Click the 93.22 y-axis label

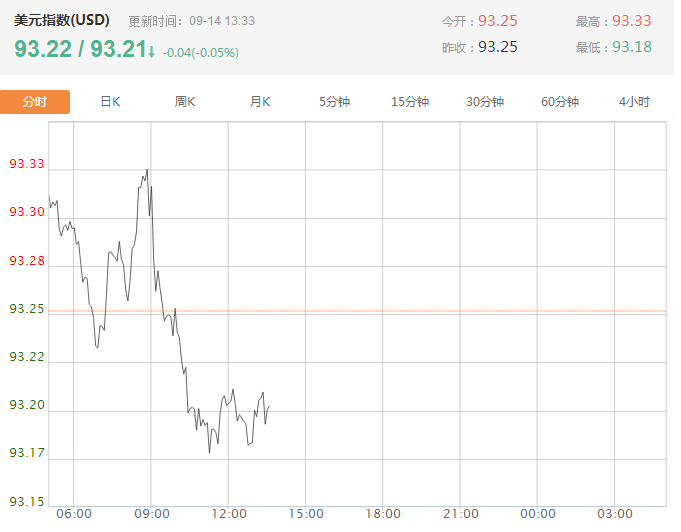coord(27,357)
